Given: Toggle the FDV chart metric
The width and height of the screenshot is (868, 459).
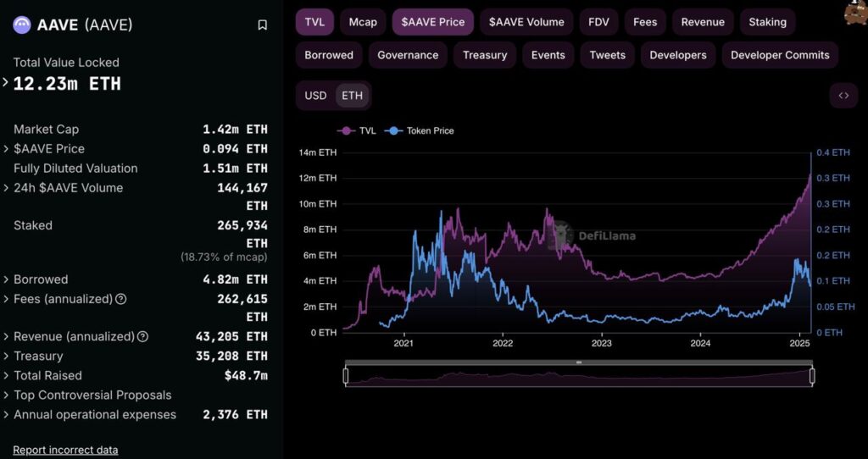Looking at the screenshot, I should (598, 22).
